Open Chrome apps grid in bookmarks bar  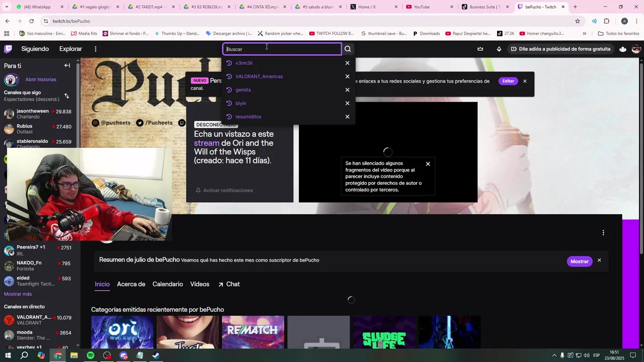[7, 34]
